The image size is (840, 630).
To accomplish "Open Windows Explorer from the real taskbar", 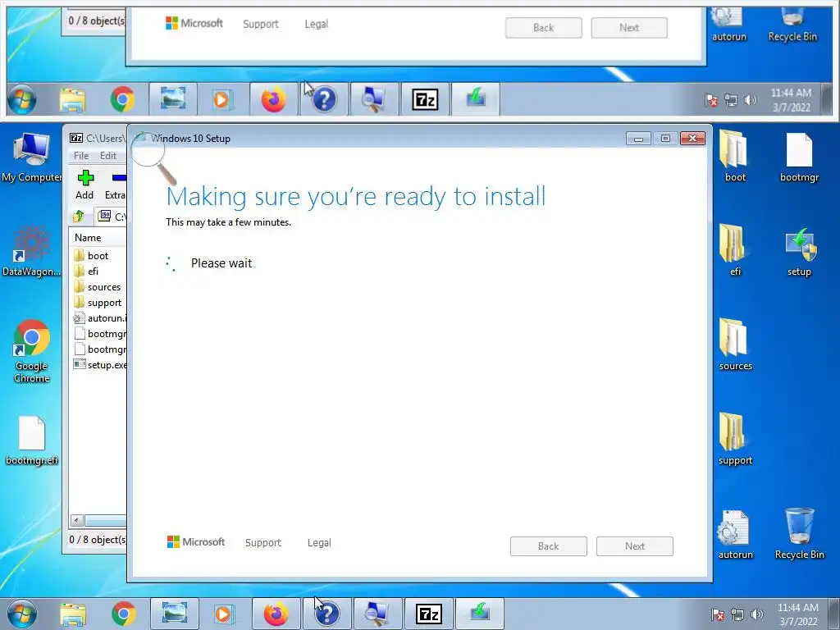I will [x=73, y=614].
